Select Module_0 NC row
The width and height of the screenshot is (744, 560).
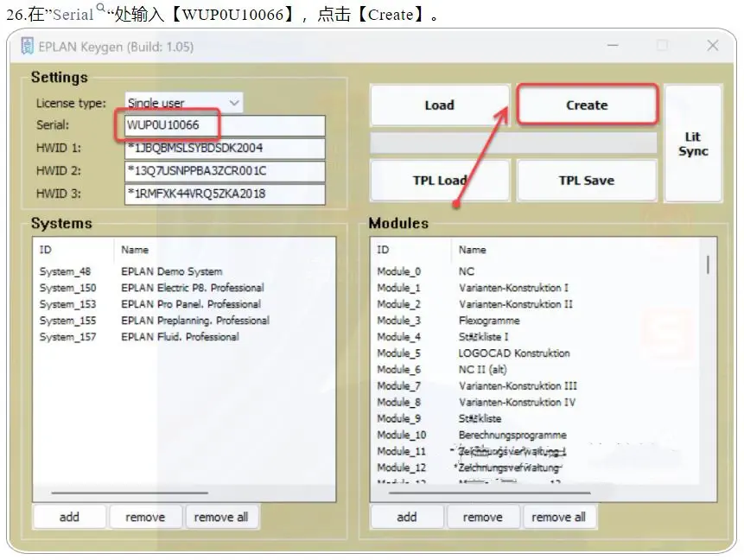(536, 271)
